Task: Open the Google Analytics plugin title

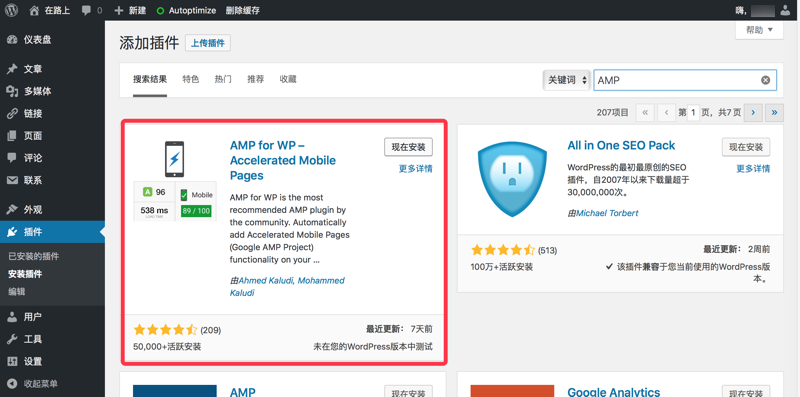Action: 614,392
